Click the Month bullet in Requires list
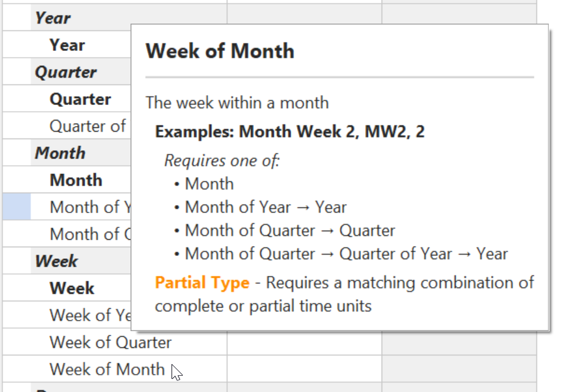573x392 pixels. point(209,184)
